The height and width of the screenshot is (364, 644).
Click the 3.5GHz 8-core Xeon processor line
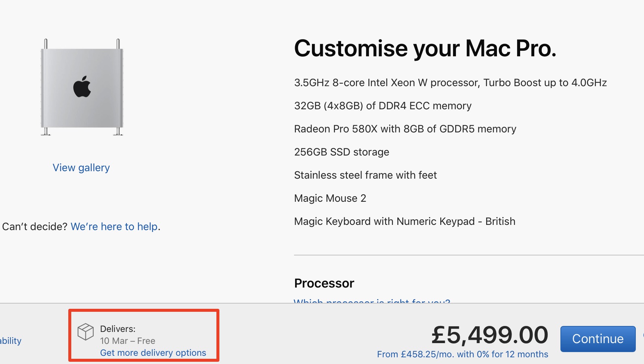[x=450, y=83]
